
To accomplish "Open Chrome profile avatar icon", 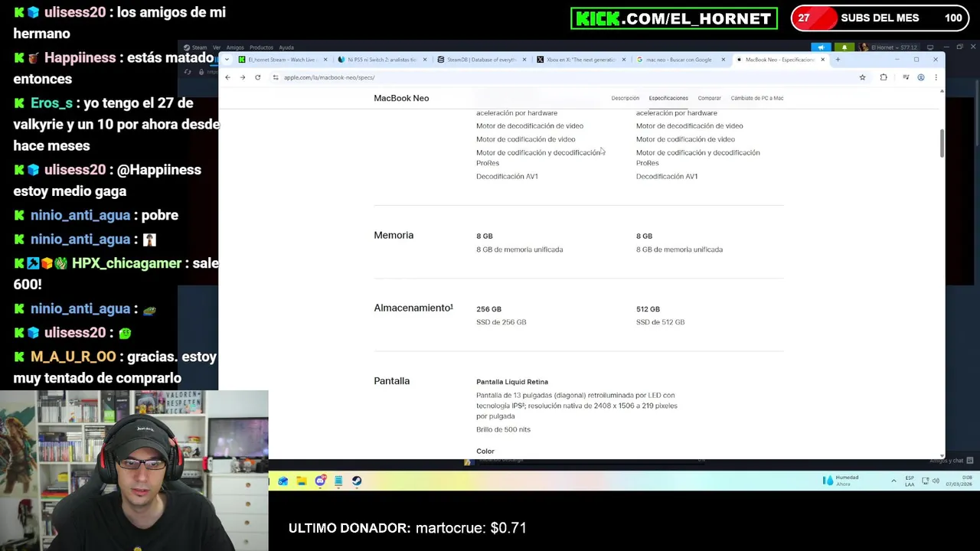I will (x=921, y=77).
